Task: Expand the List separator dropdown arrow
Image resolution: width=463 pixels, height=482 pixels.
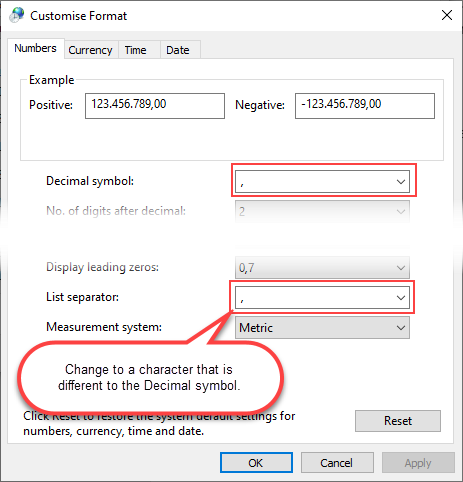Action: point(401,298)
